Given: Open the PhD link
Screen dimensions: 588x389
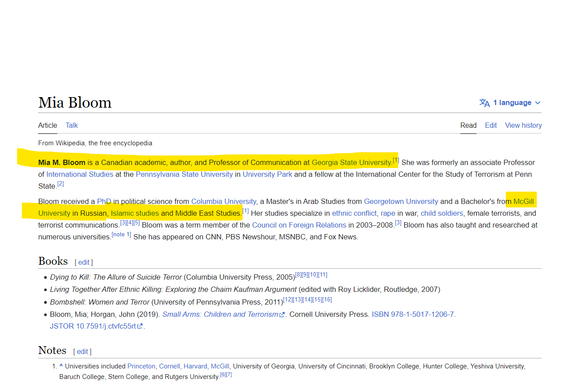Looking at the screenshot, I should coord(104,201).
